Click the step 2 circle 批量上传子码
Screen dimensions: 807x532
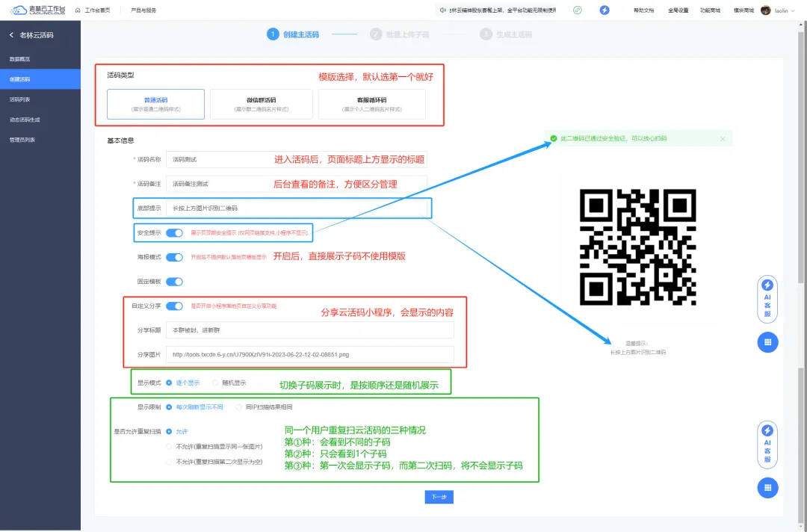pyautogui.click(x=376, y=34)
